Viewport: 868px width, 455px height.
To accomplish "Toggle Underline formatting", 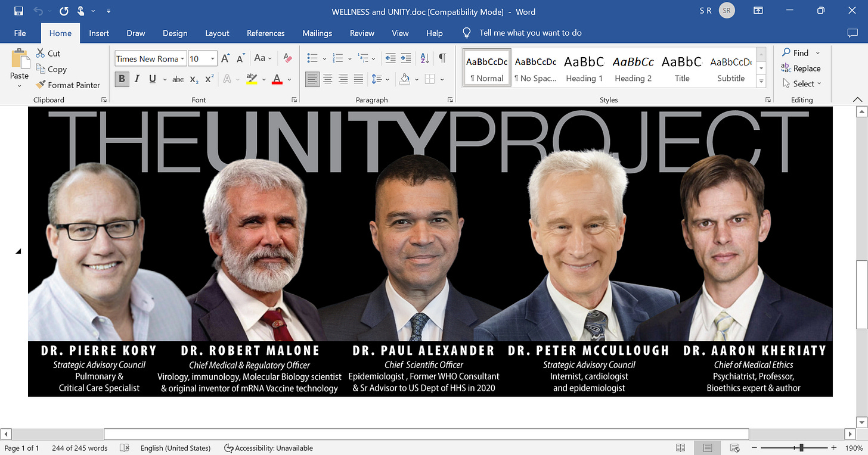I will point(152,79).
